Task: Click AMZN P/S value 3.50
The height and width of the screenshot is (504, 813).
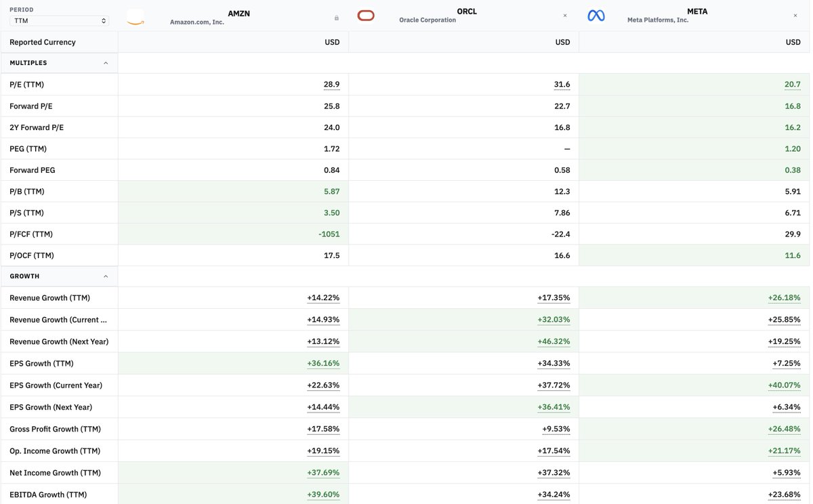Action: 332,213
